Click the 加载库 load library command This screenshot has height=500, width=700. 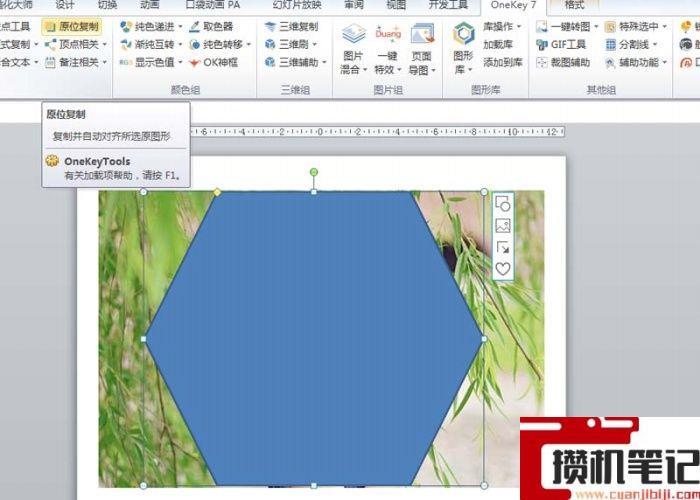pos(498,45)
